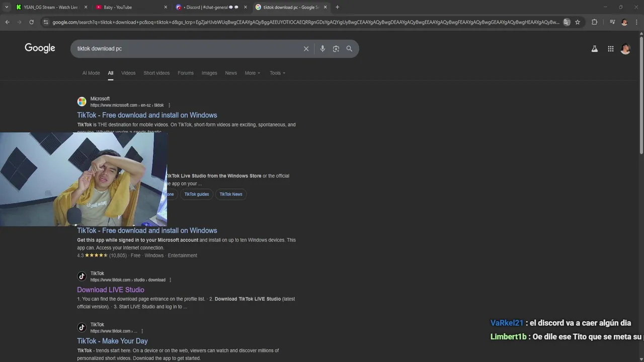Go back to the previous page
The height and width of the screenshot is (362, 644).
click(x=7, y=22)
